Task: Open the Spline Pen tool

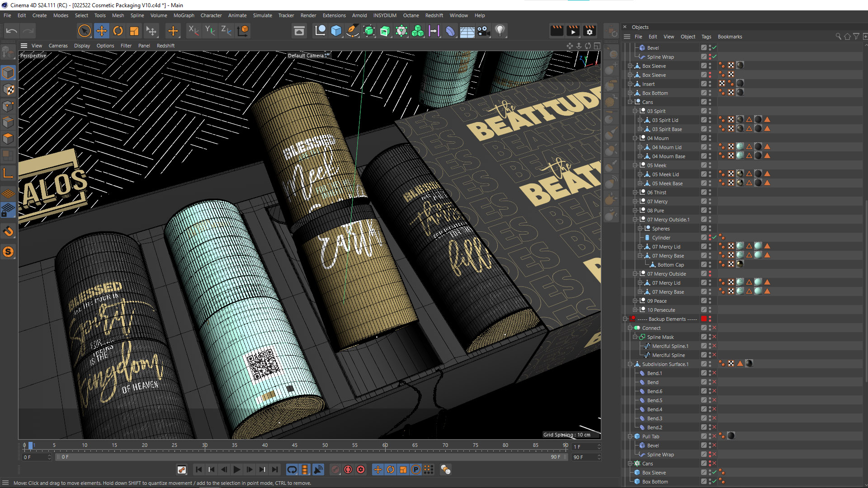Action: coord(352,31)
